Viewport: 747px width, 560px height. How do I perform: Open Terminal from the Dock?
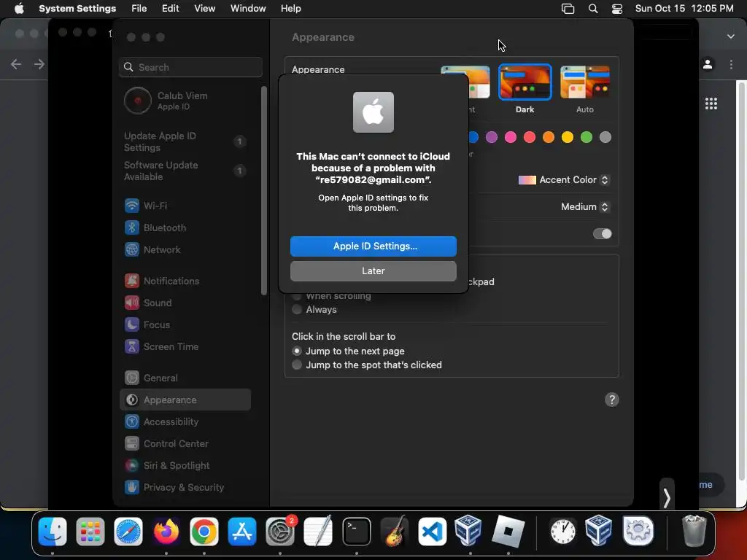(356, 532)
